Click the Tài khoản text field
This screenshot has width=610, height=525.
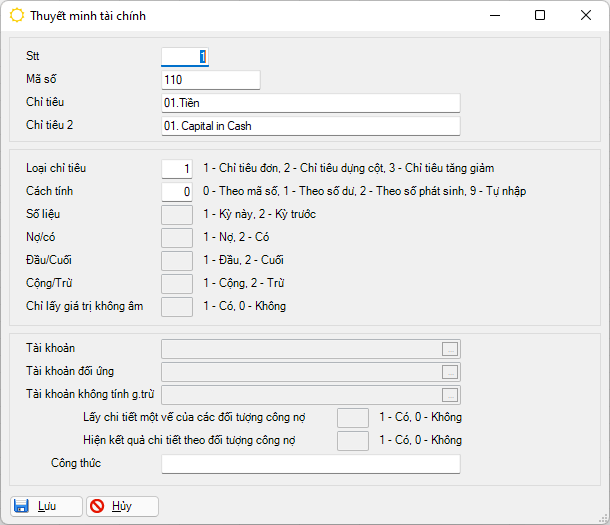pos(300,349)
